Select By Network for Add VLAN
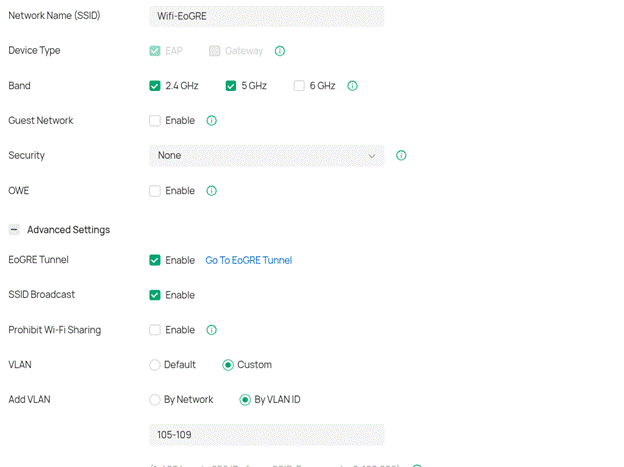 pyautogui.click(x=155, y=400)
